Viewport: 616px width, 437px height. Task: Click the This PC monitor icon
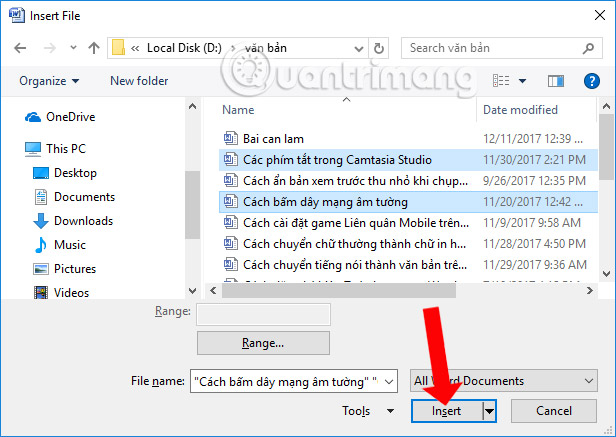[33, 149]
